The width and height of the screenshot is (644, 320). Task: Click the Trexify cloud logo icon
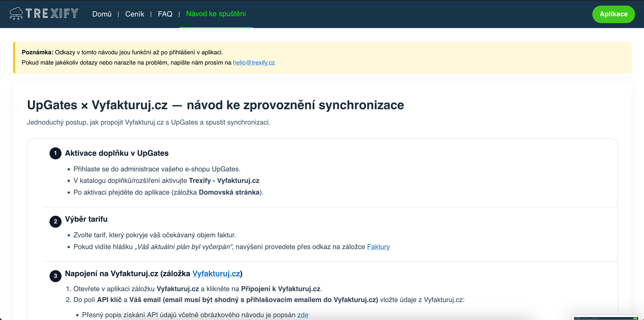[16, 14]
